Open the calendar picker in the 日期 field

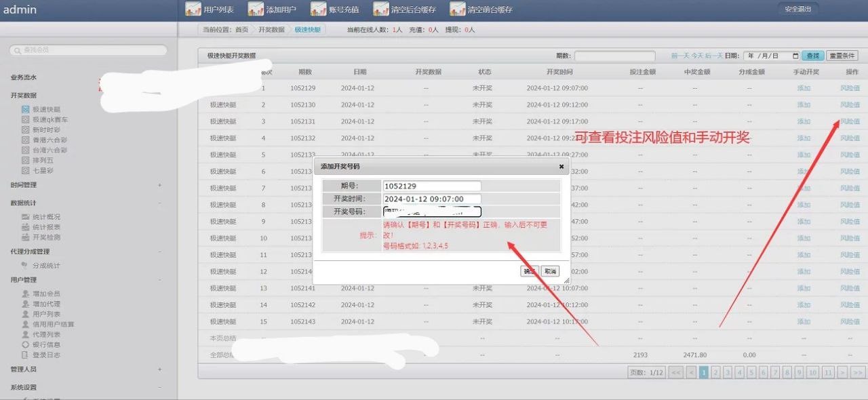pos(795,56)
